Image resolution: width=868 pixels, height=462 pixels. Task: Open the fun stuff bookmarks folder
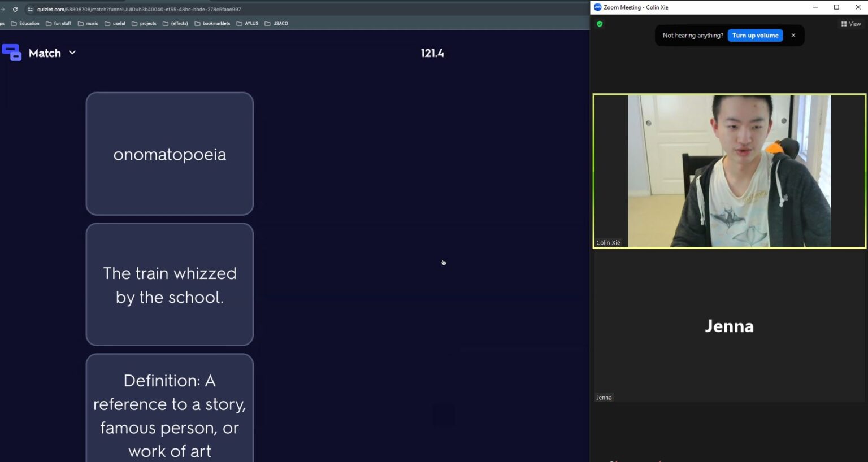(59, 24)
